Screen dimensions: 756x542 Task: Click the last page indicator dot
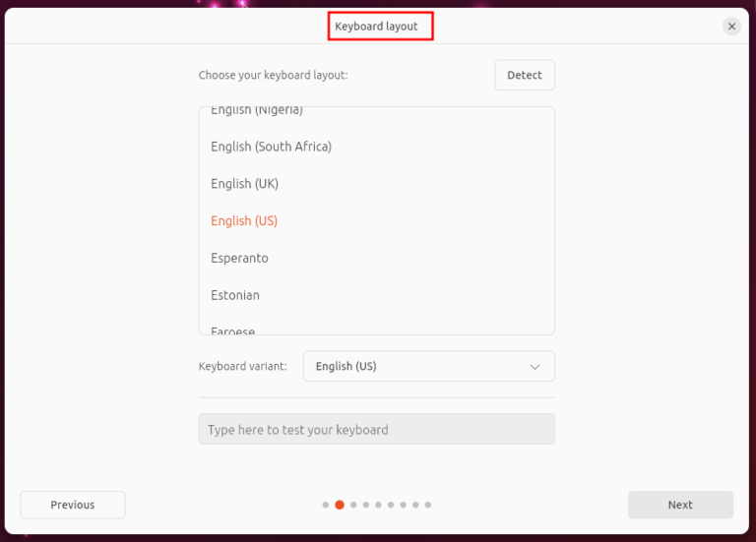pos(429,505)
